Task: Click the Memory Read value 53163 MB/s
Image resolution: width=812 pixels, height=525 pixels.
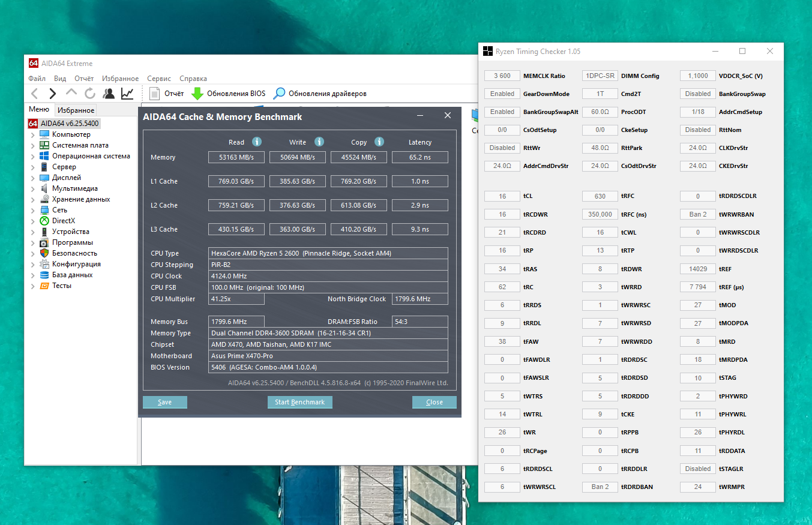Action: [236, 157]
